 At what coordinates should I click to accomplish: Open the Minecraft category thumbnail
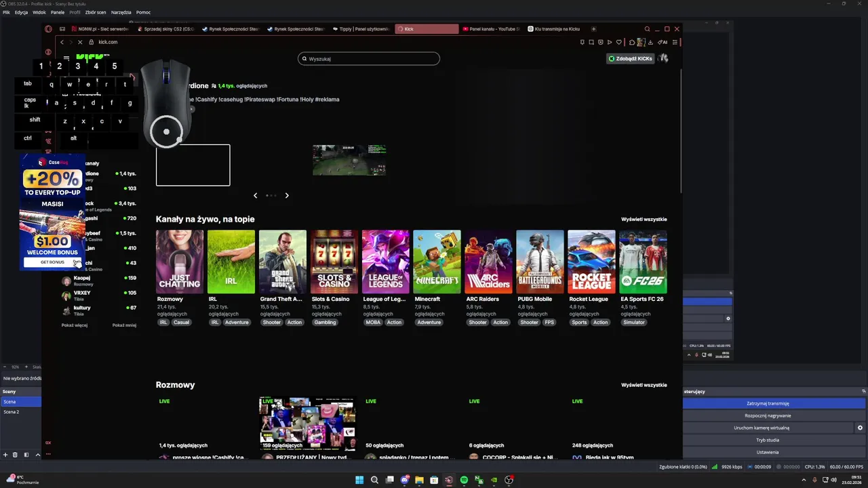(437, 262)
